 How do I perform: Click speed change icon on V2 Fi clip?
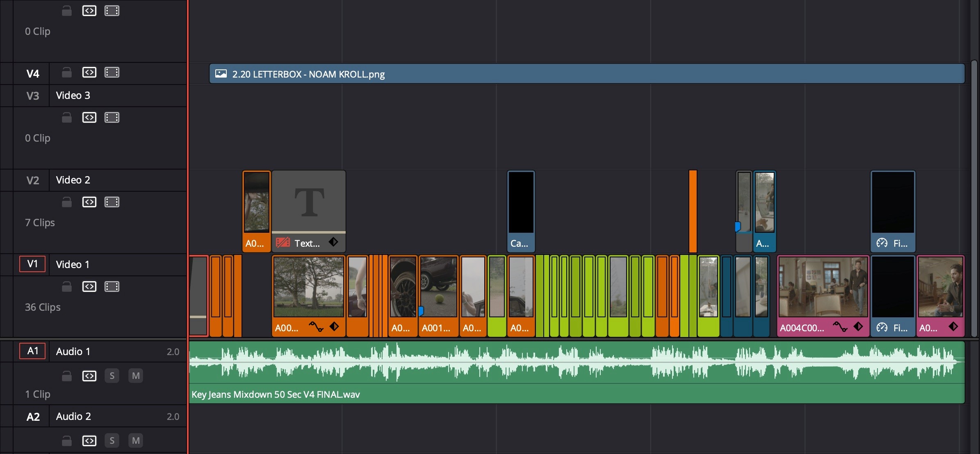(882, 243)
